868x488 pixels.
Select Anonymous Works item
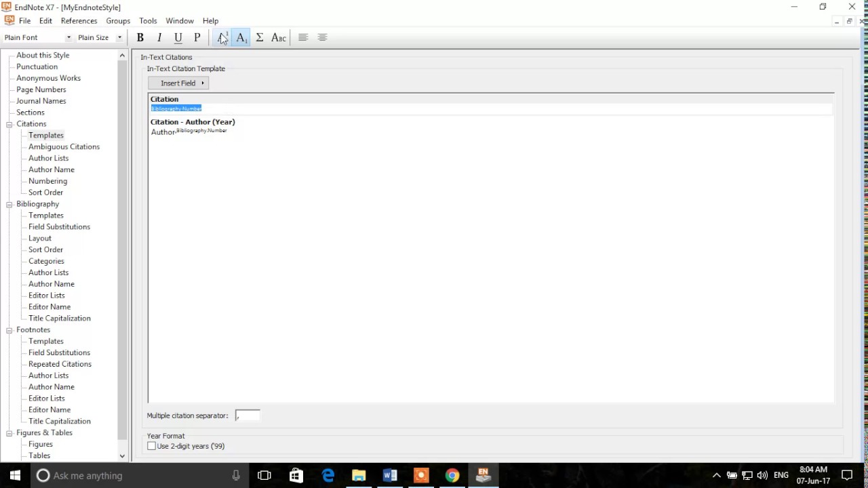[x=49, y=78]
